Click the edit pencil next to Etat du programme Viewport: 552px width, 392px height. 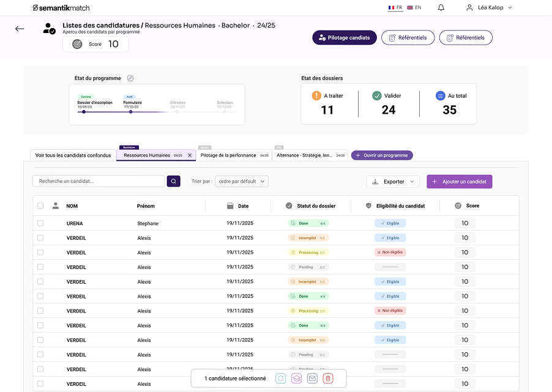(130, 79)
